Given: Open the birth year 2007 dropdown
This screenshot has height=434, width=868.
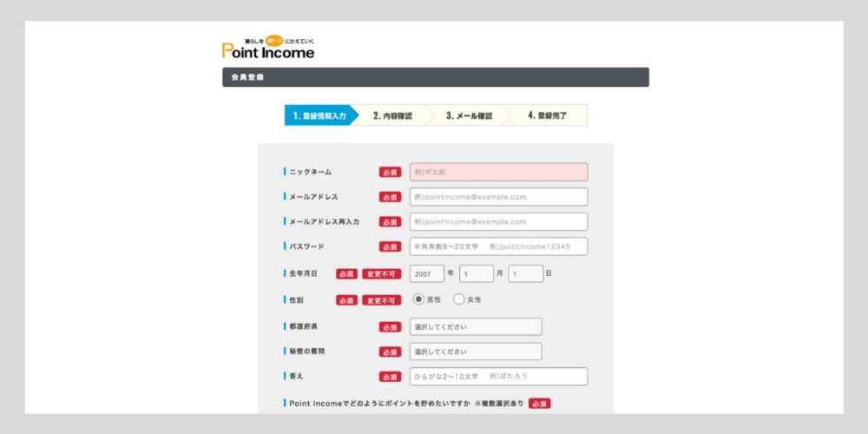Looking at the screenshot, I should point(427,273).
